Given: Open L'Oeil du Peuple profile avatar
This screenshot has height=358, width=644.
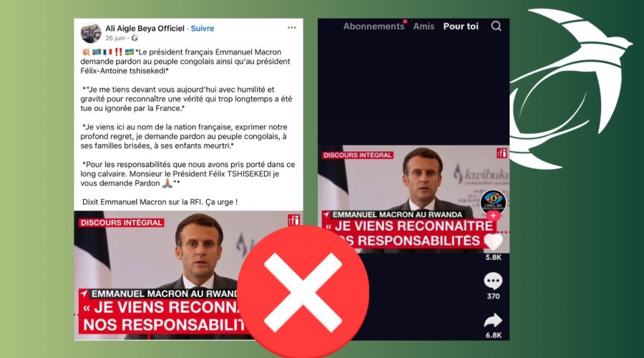Looking at the screenshot, I should (493, 202).
